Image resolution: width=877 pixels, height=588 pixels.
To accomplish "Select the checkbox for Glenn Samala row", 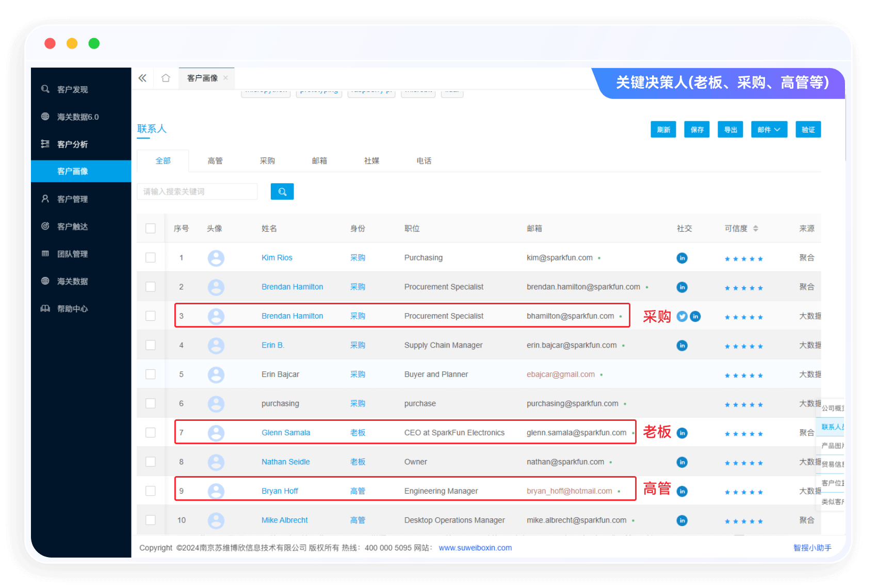I will point(151,433).
